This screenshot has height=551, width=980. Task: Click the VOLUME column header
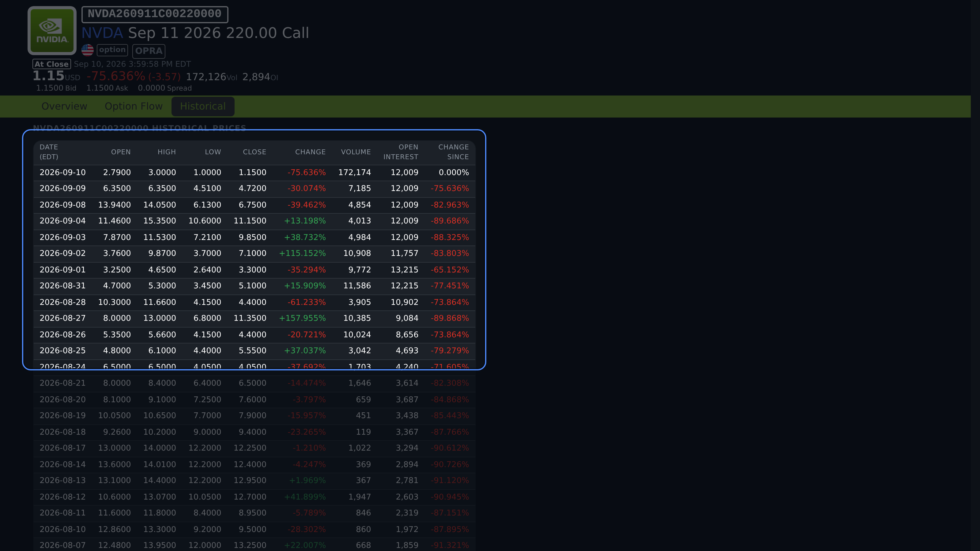356,152
